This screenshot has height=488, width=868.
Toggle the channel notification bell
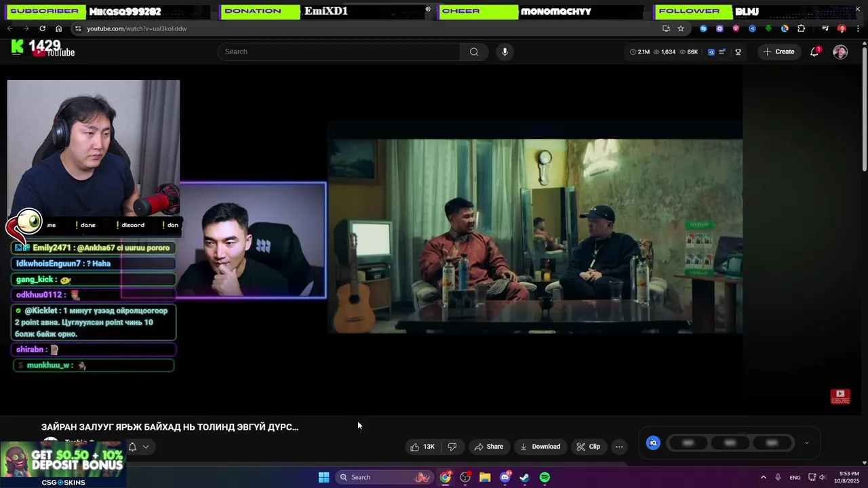click(132, 447)
